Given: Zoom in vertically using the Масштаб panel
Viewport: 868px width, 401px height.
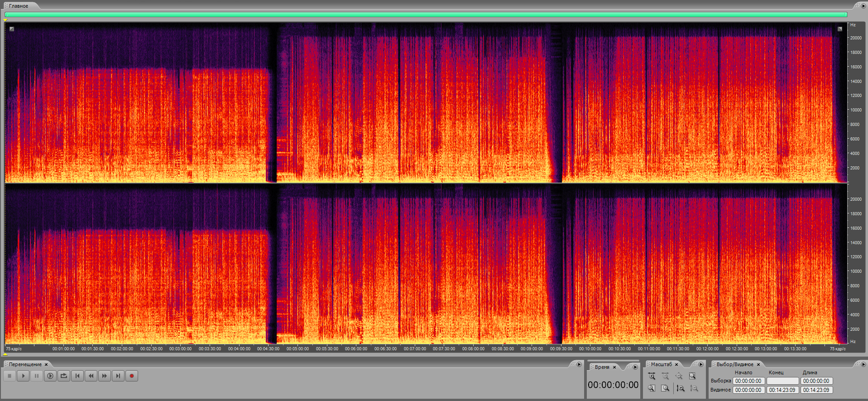Looking at the screenshot, I should [x=680, y=388].
